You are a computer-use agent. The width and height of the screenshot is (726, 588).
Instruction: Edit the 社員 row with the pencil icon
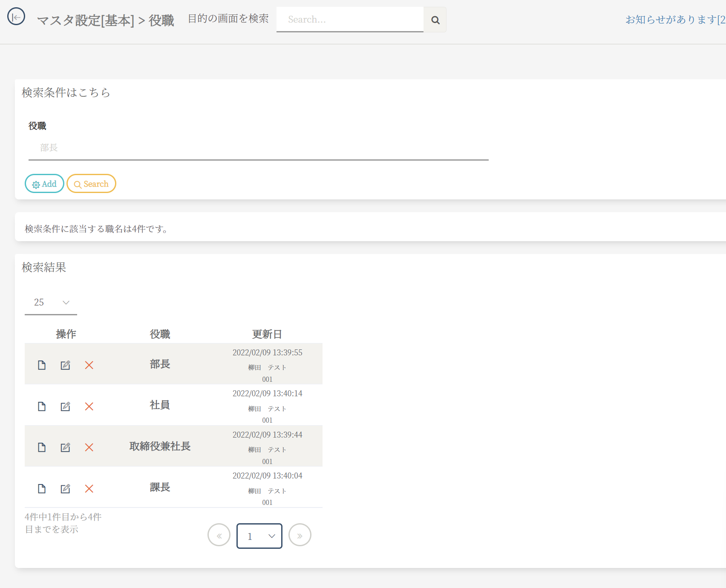click(65, 406)
